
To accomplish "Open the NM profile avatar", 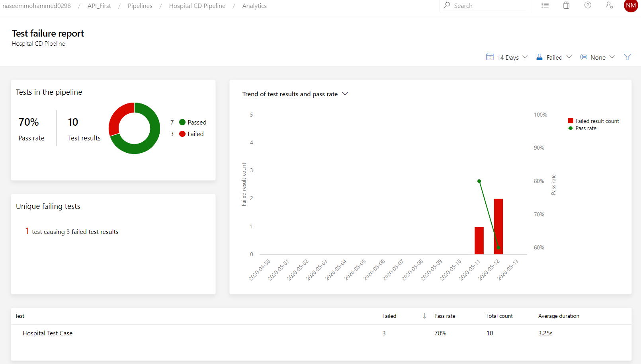I will [631, 6].
